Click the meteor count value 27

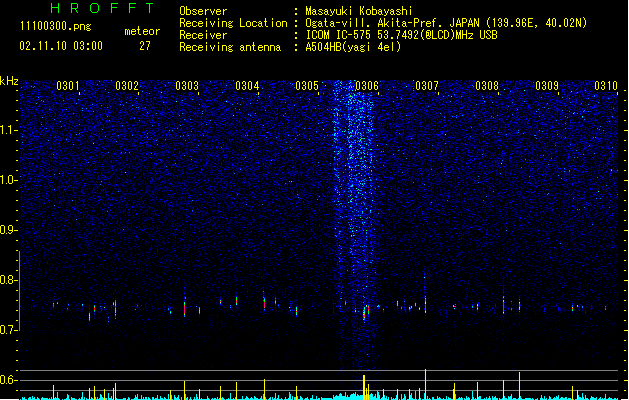[145, 46]
